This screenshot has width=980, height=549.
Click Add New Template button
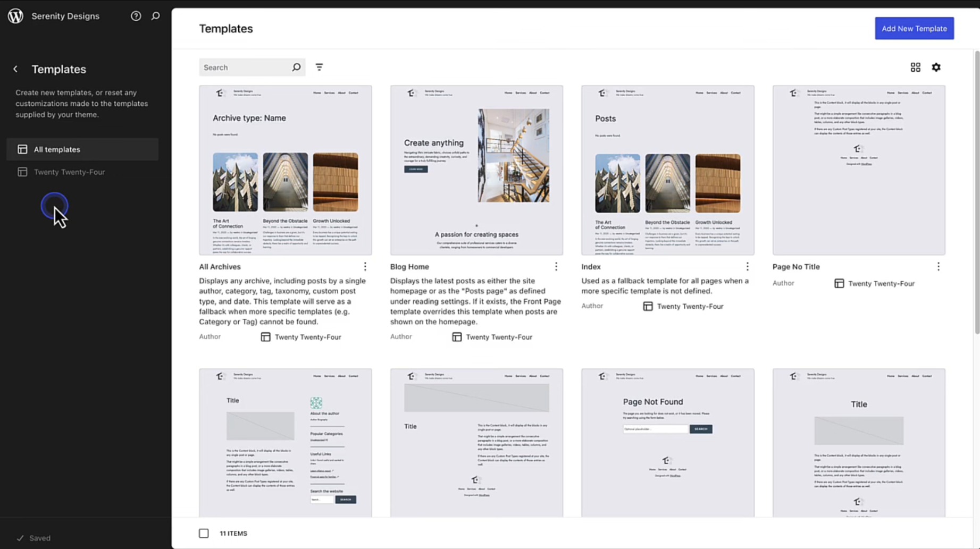point(914,28)
